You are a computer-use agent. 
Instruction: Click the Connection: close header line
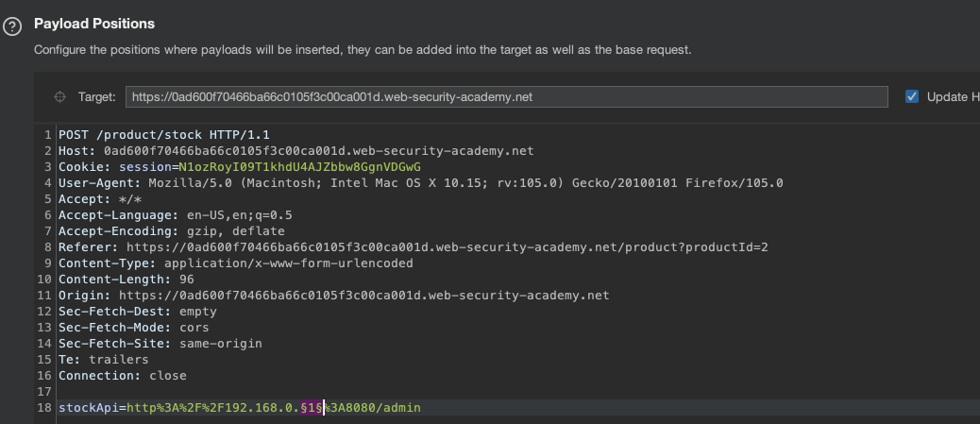tap(122, 376)
